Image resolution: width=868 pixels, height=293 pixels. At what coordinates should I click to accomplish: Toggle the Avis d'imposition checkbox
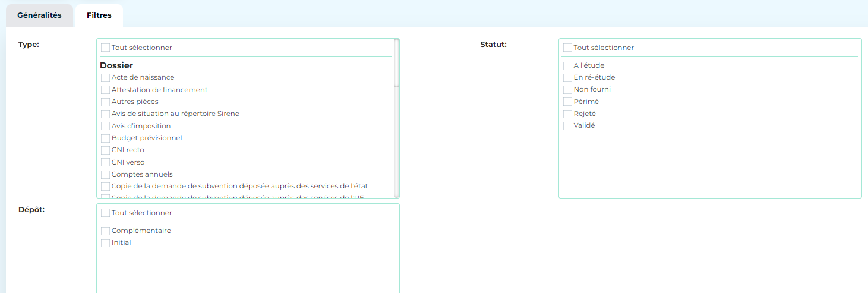(x=106, y=126)
